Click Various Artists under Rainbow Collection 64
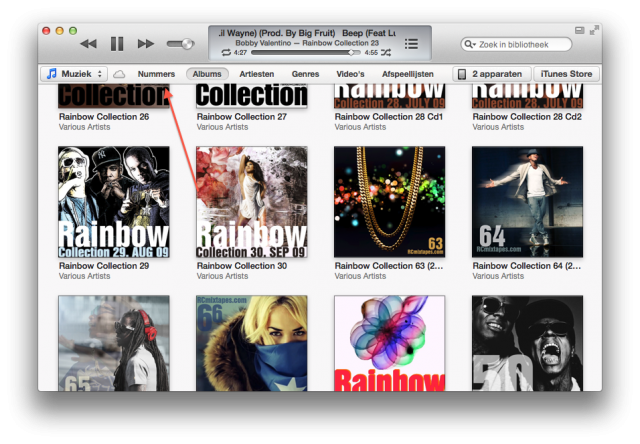Screen dimensions: 640x444 click(498, 276)
